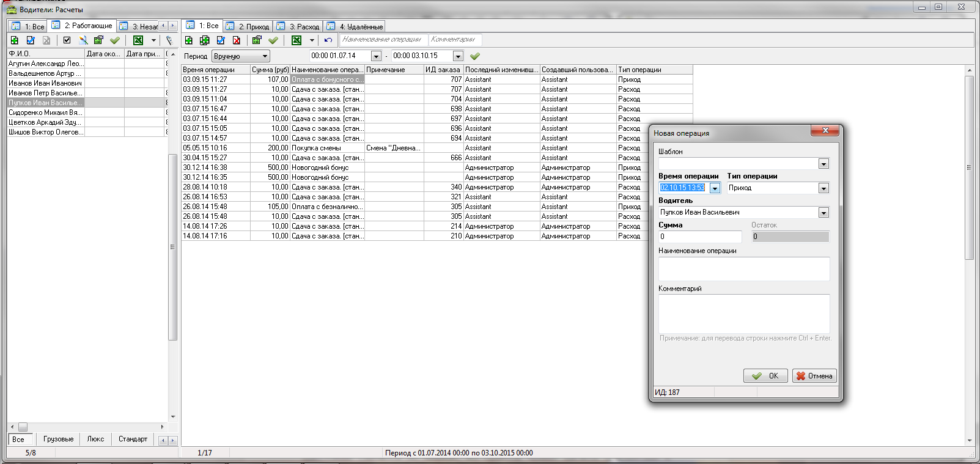Add new operation in operations toolbar
This screenshot has height=464, width=980.
pyautogui.click(x=189, y=40)
